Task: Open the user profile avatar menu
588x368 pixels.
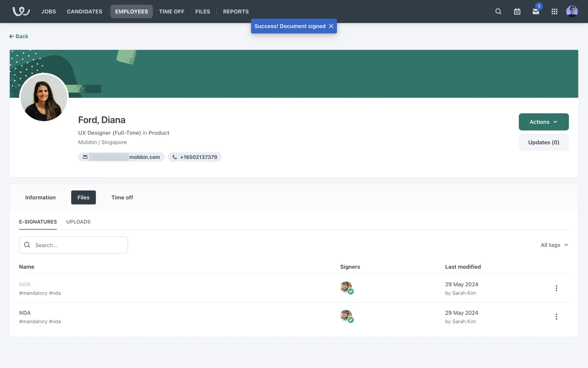Action: (572, 11)
